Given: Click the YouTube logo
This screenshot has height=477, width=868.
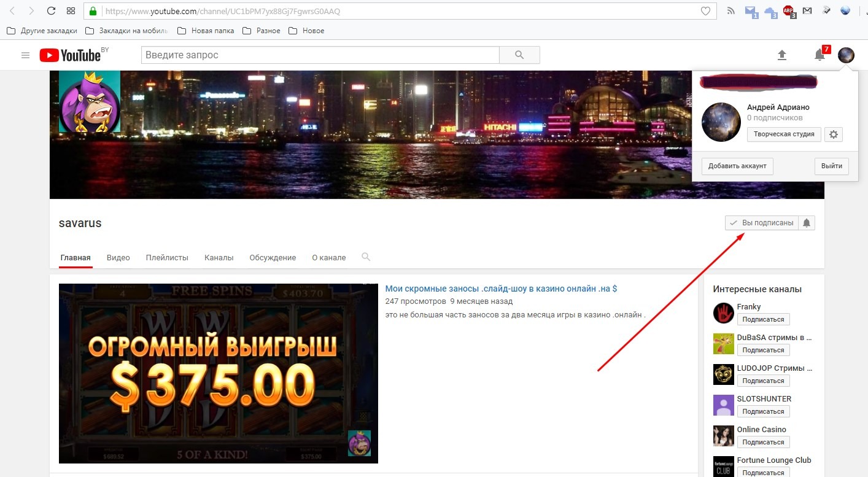Looking at the screenshot, I should click(x=70, y=55).
